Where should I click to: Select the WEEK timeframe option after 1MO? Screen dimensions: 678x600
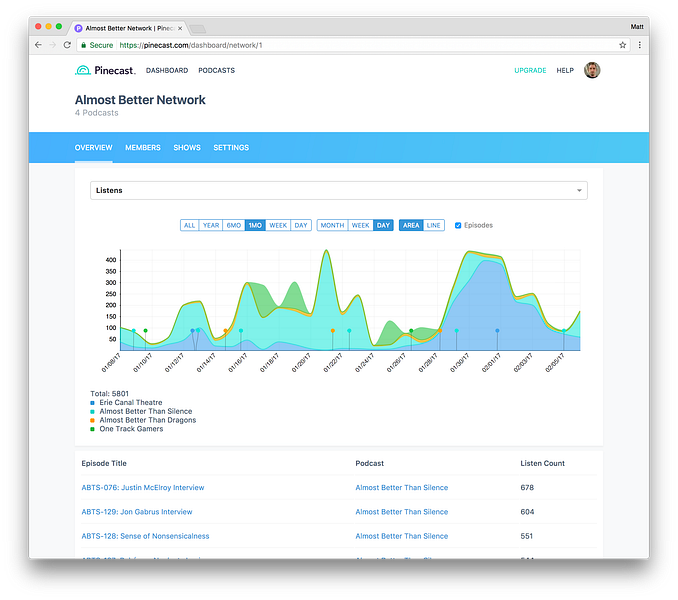click(278, 225)
